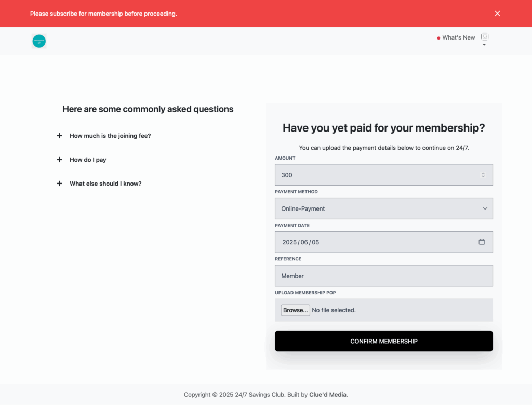532x405 pixels.
Task: Click the red notification dot near What's New
Action: [x=438, y=37]
